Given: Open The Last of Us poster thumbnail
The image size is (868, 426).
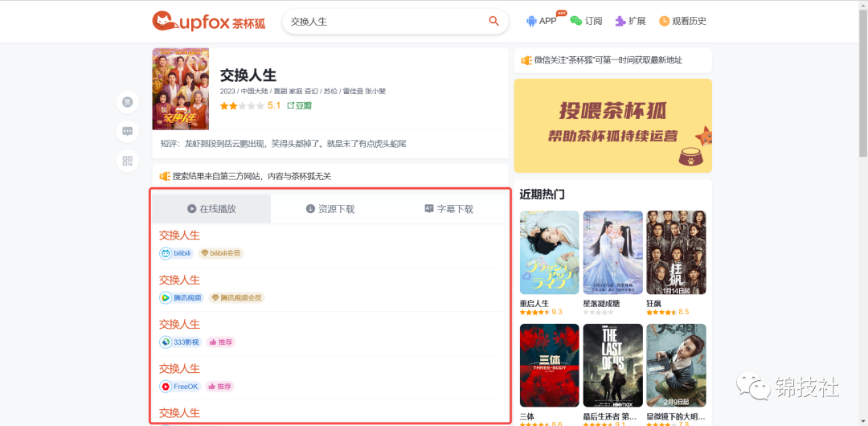Looking at the screenshot, I should (612, 366).
